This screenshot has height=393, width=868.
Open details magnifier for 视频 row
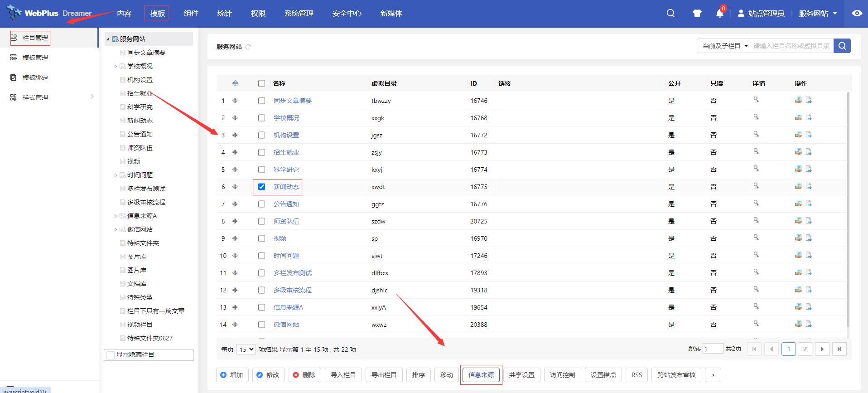[x=756, y=238]
